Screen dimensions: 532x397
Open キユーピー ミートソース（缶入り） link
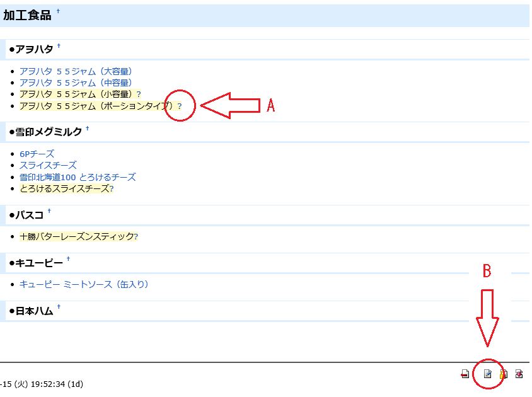84,285
